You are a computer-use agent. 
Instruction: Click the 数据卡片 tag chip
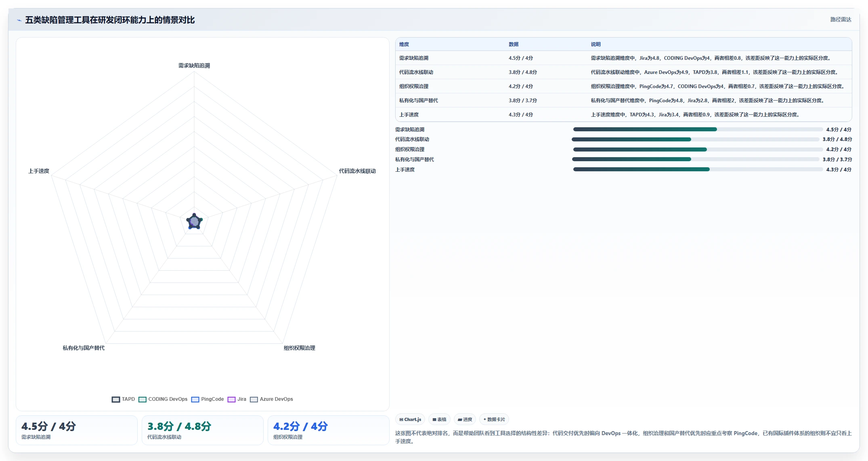click(494, 419)
